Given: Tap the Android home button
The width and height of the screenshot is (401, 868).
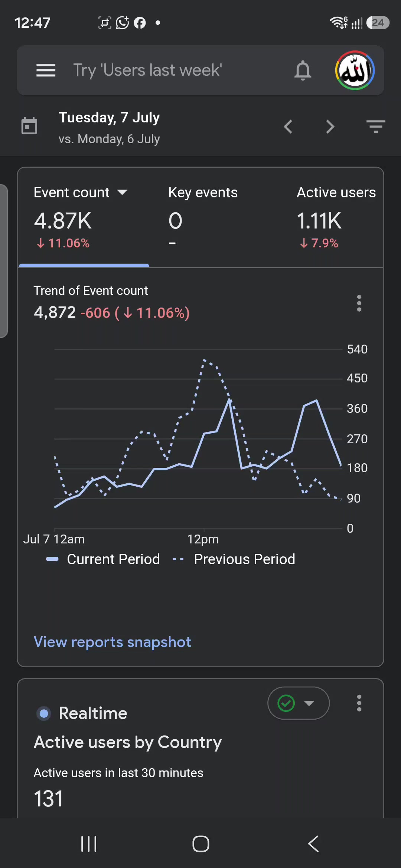Looking at the screenshot, I should [x=201, y=844].
